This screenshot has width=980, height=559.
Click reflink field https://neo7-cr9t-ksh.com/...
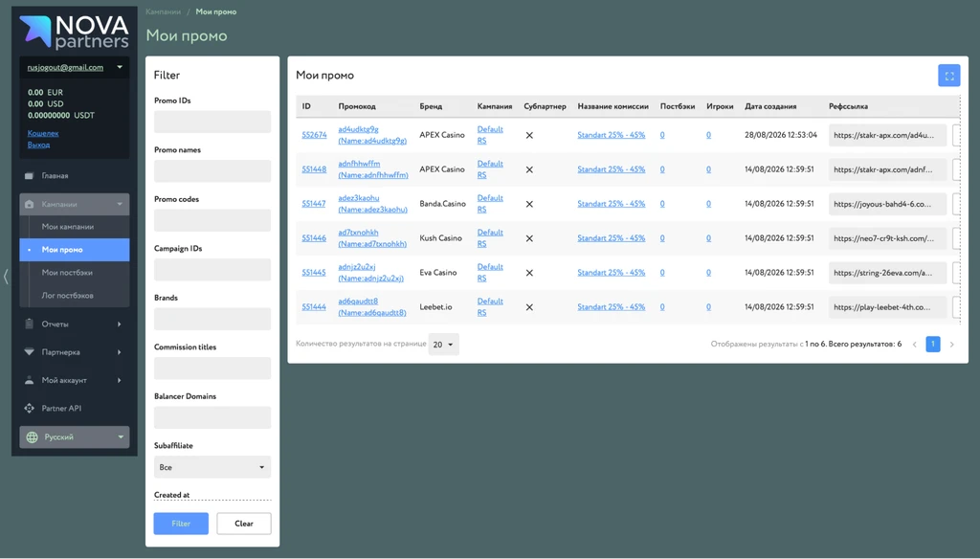click(x=887, y=238)
